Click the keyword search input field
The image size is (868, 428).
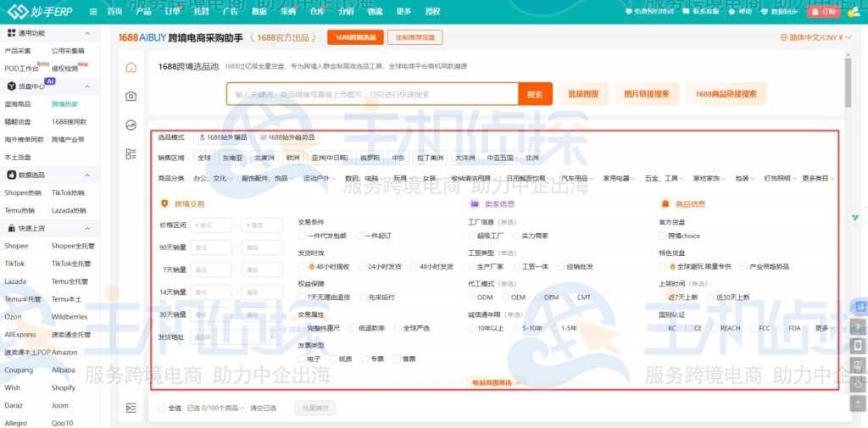pos(373,94)
